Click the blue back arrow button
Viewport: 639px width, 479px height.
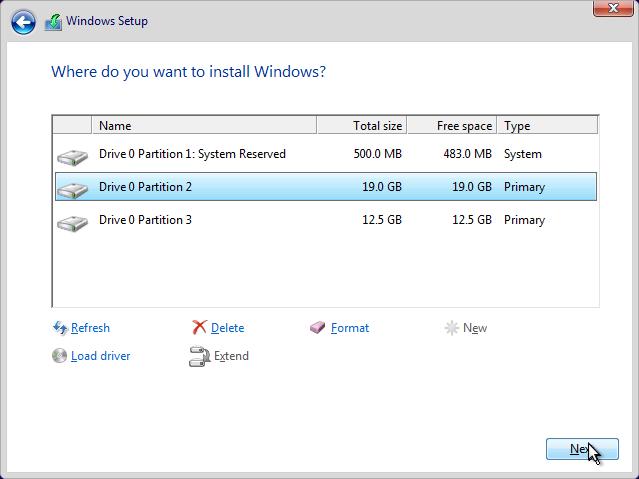click(23, 22)
